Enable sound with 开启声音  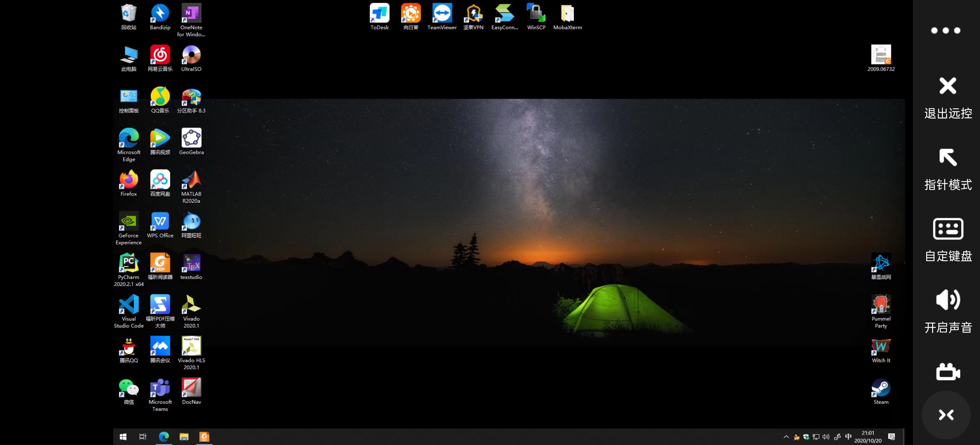click(x=948, y=311)
